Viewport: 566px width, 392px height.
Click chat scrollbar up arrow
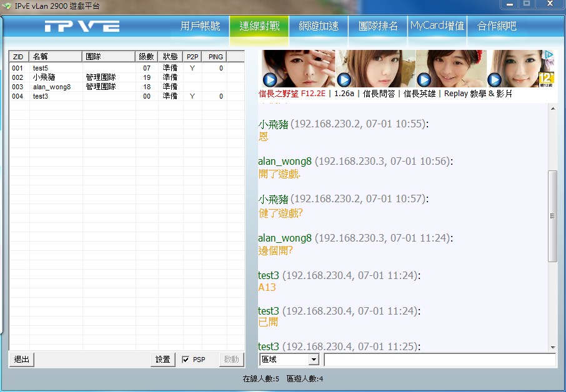tap(553, 109)
